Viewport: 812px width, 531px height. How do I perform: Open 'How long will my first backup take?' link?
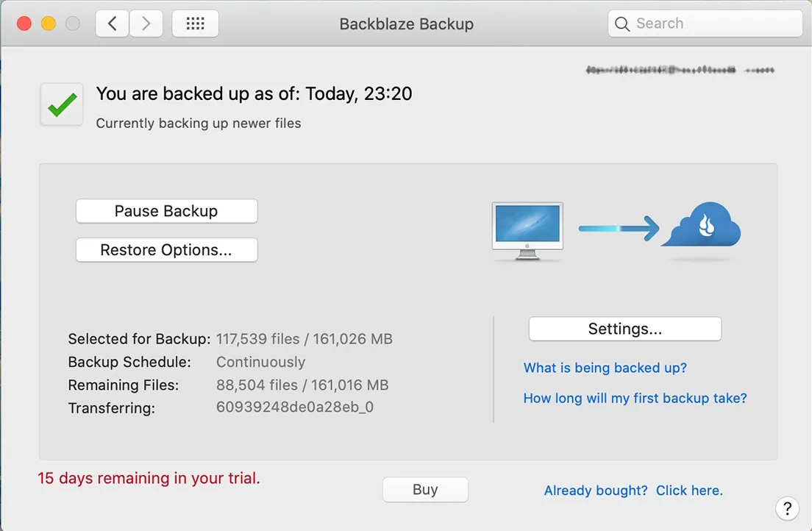(635, 398)
